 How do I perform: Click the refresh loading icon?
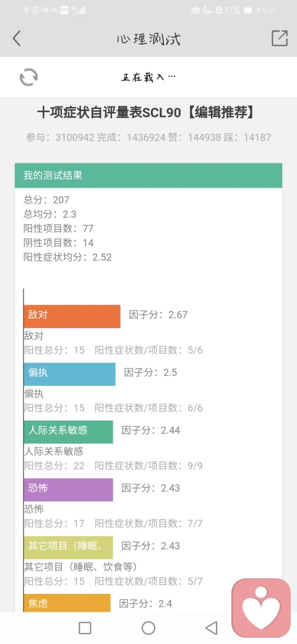[28, 77]
